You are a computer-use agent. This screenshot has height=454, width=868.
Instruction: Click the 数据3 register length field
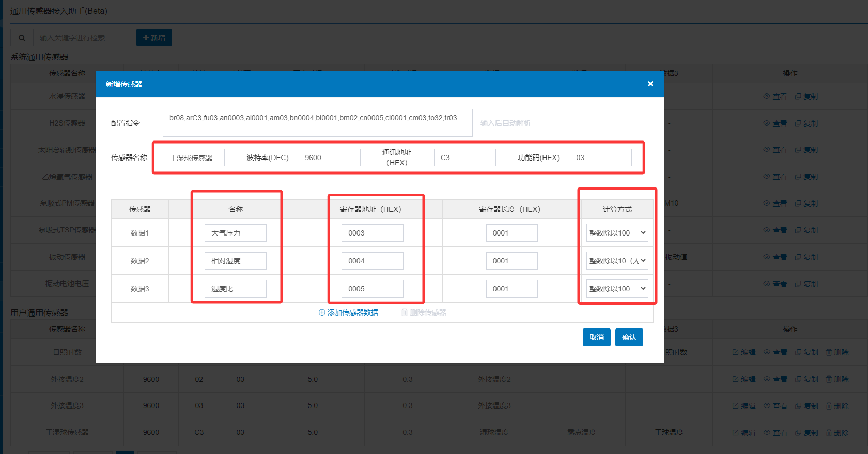click(512, 289)
